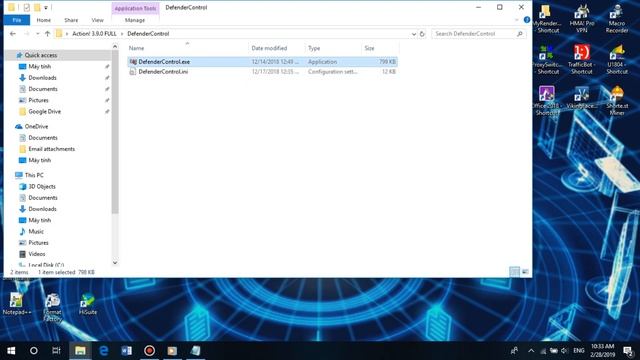Open the DefenderControl.exe application file
The height and width of the screenshot is (360, 640).
262,62
